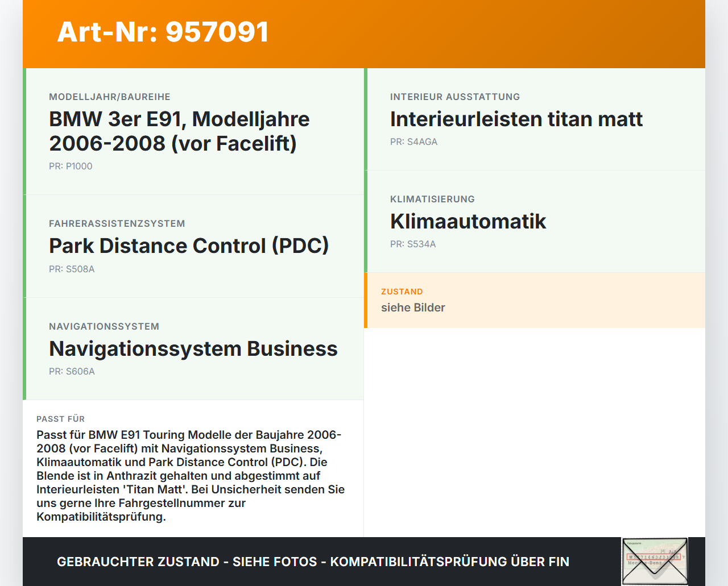Open the ZUSTAND section labeled siehe Bilder
728x586 pixels.
[535, 300]
